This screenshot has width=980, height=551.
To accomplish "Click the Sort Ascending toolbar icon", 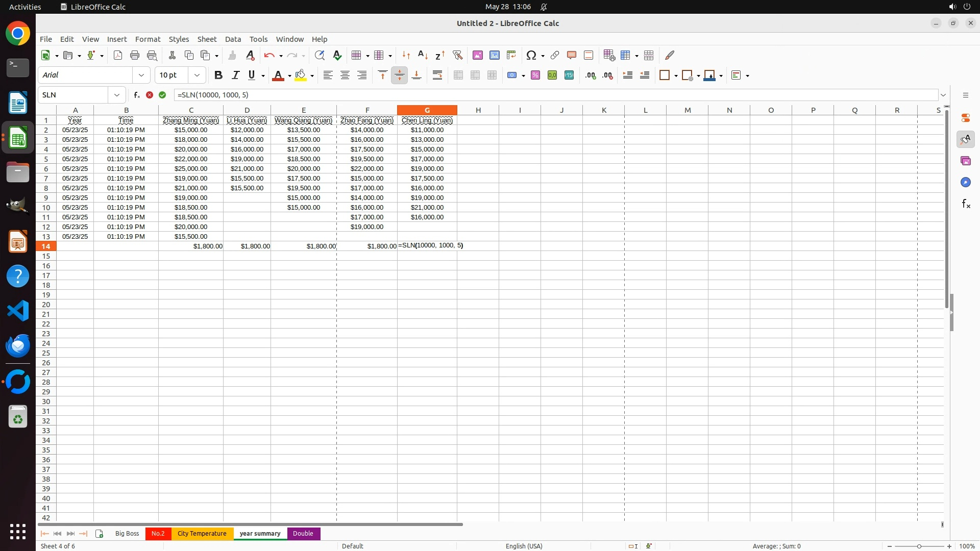I will tap(423, 55).
